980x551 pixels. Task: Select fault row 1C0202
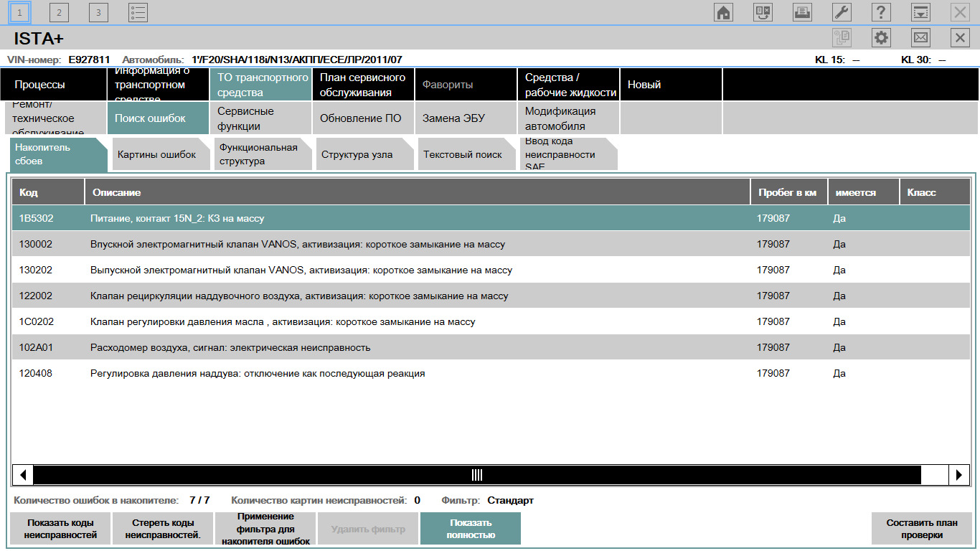coord(491,321)
